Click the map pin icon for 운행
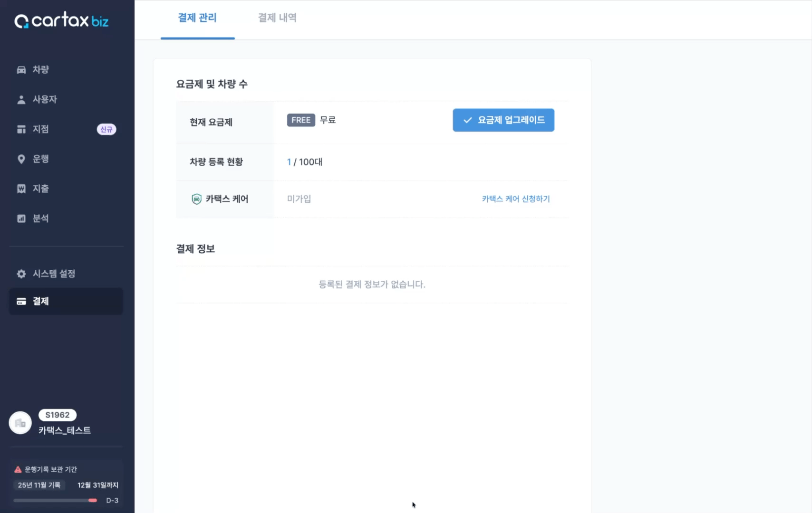The width and height of the screenshot is (812, 513). 21,159
